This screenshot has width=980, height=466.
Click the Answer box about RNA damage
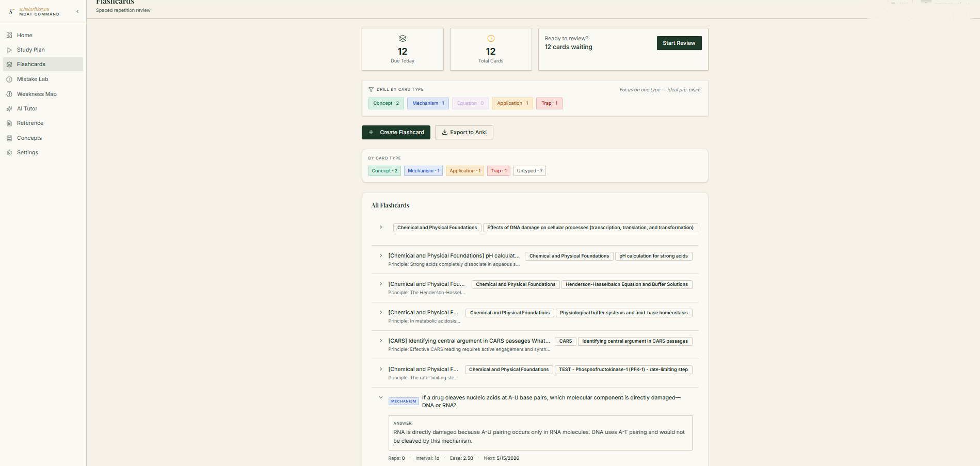click(540, 433)
